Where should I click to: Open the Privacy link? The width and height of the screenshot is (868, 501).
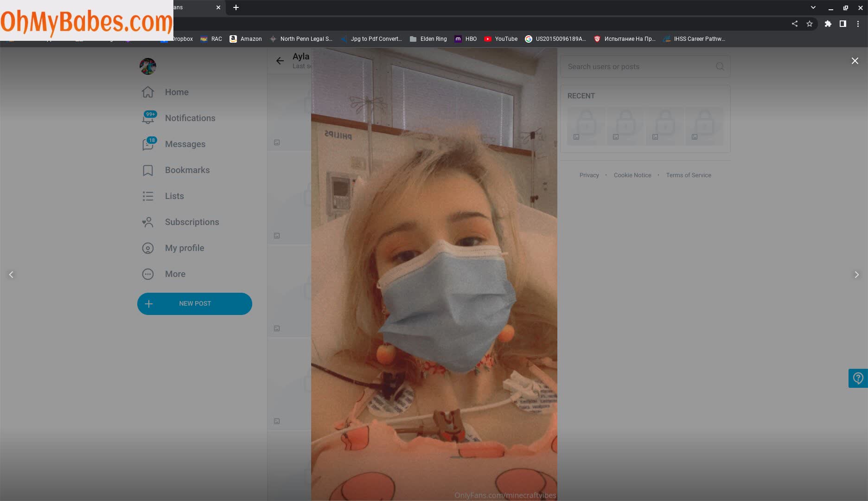[x=589, y=175]
